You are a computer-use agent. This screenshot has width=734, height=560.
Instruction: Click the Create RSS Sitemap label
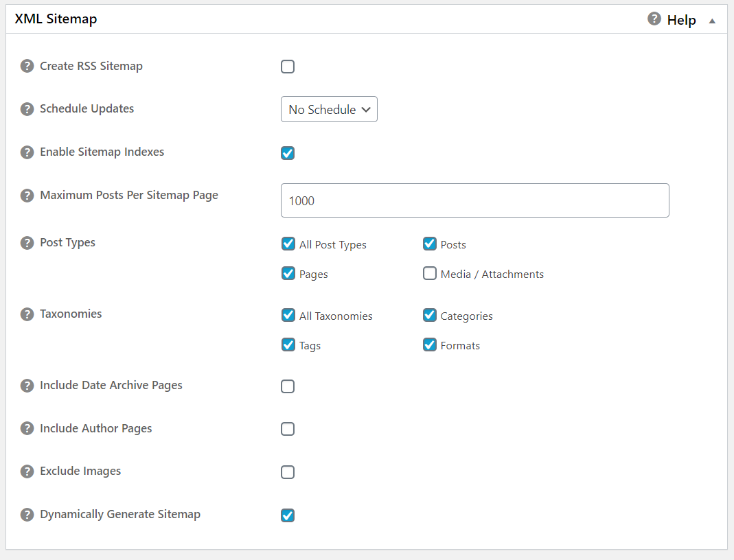pos(91,66)
